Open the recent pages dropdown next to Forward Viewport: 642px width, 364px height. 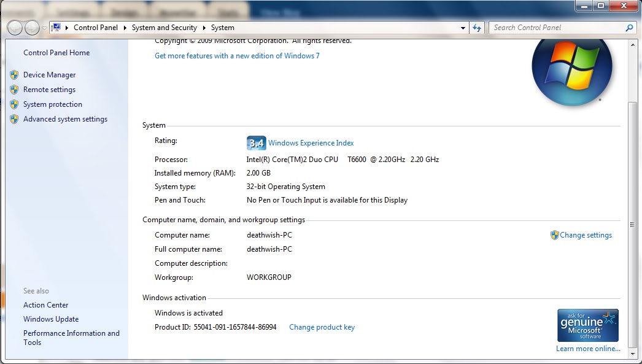(x=44, y=28)
